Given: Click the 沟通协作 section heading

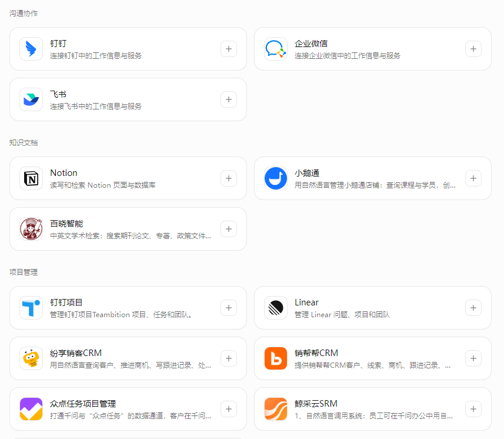Looking at the screenshot, I should pos(24,13).
